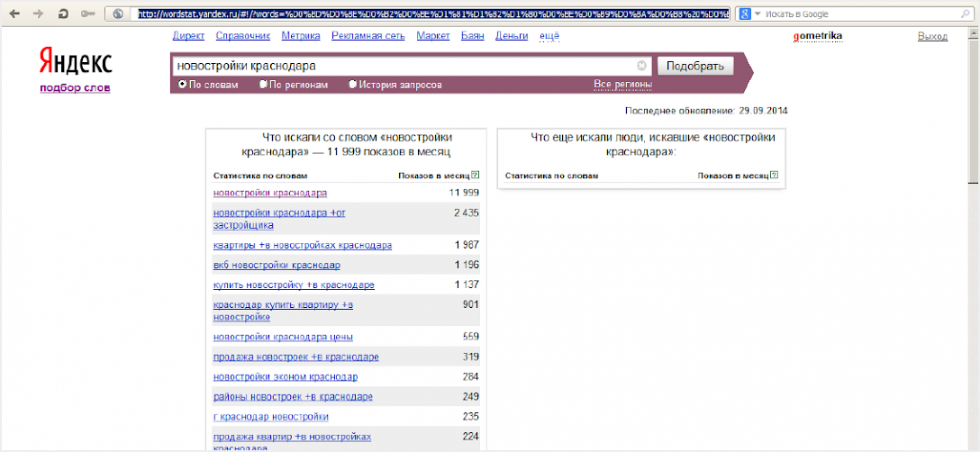Click the Подобрать button

pyautogui.click(x=695, y=66)
